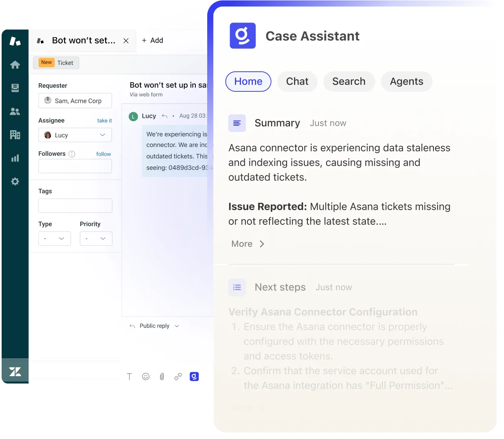Open Organizations building icon in sidebar
Screen dimensions: 504x439
tap(15, 135)
